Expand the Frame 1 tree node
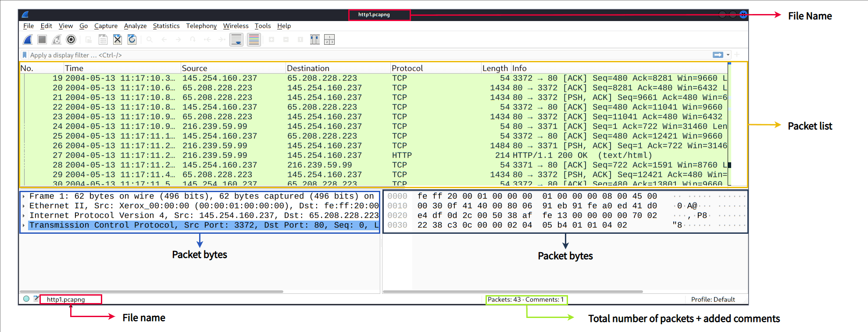 coord(24,196)
